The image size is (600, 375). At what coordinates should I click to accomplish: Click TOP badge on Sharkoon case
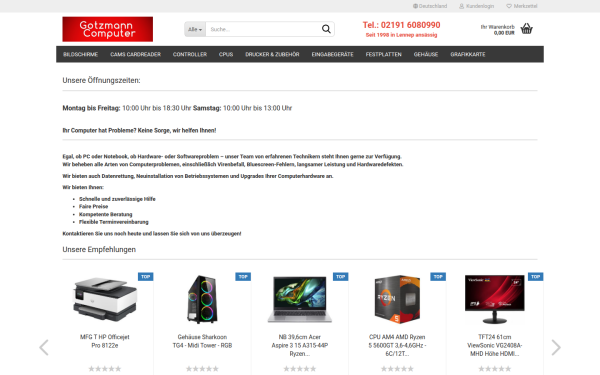243,277
